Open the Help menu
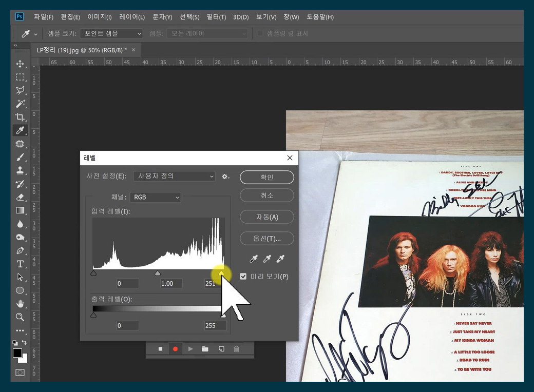This screenshot has height=392, width=534. coord(320,16)
